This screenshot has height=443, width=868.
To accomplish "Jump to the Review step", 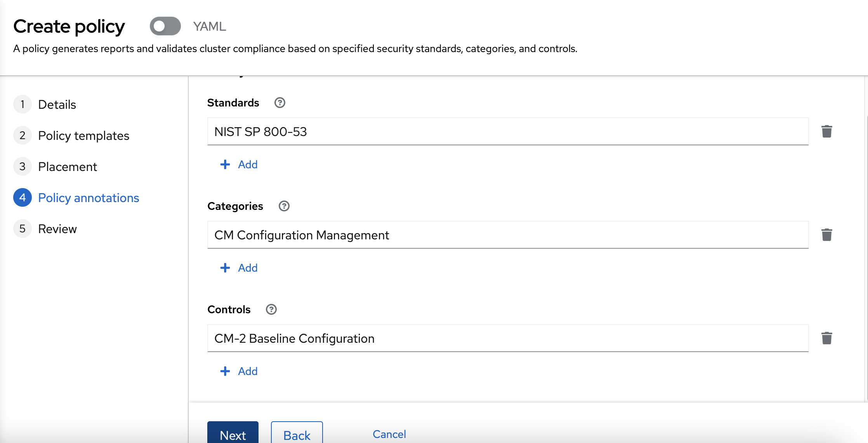I will click(45, 228).
